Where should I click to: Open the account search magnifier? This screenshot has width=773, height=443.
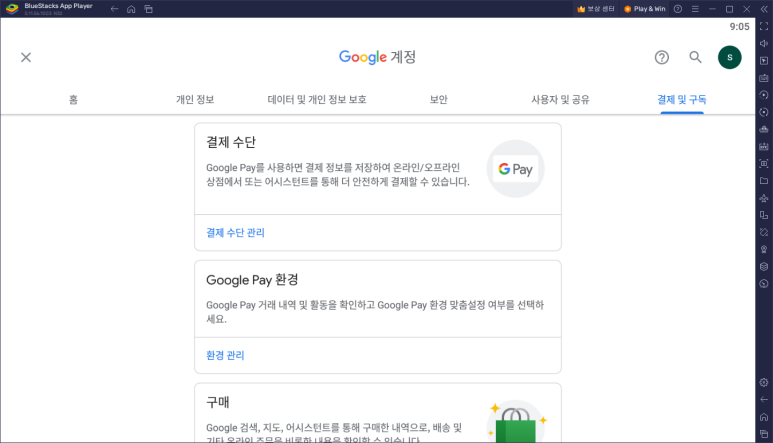(x=695, y=57)
